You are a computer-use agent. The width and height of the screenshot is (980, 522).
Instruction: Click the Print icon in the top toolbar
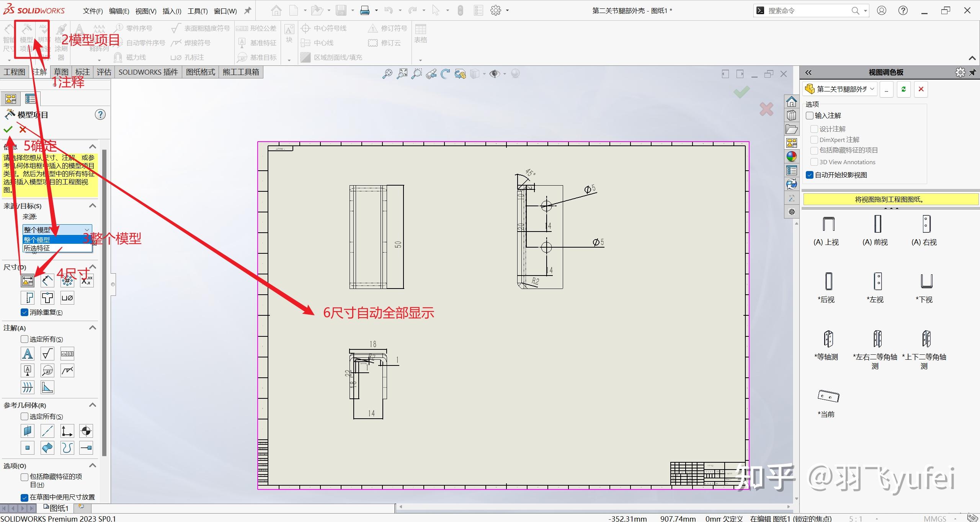(x=365, y=10)
